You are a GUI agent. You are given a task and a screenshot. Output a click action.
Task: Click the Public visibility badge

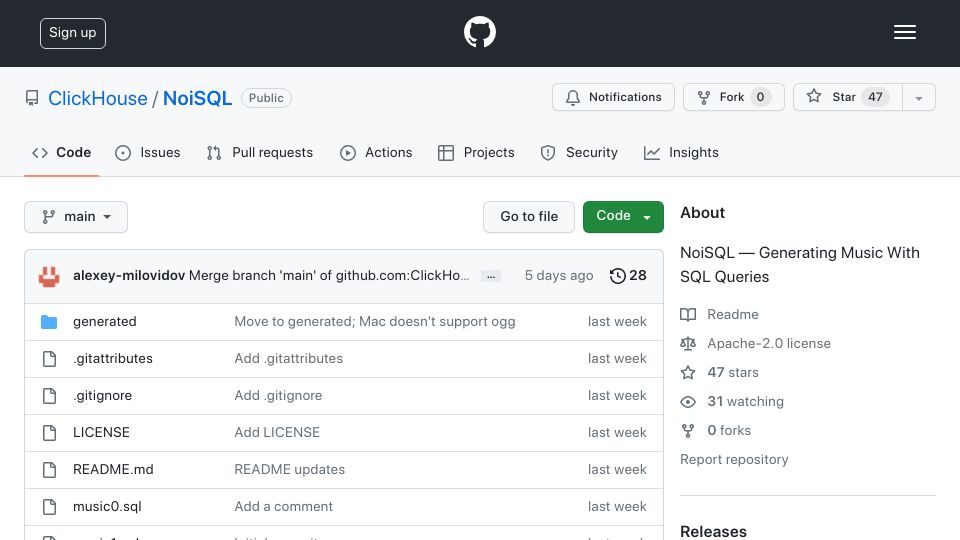tap(266, 98)
